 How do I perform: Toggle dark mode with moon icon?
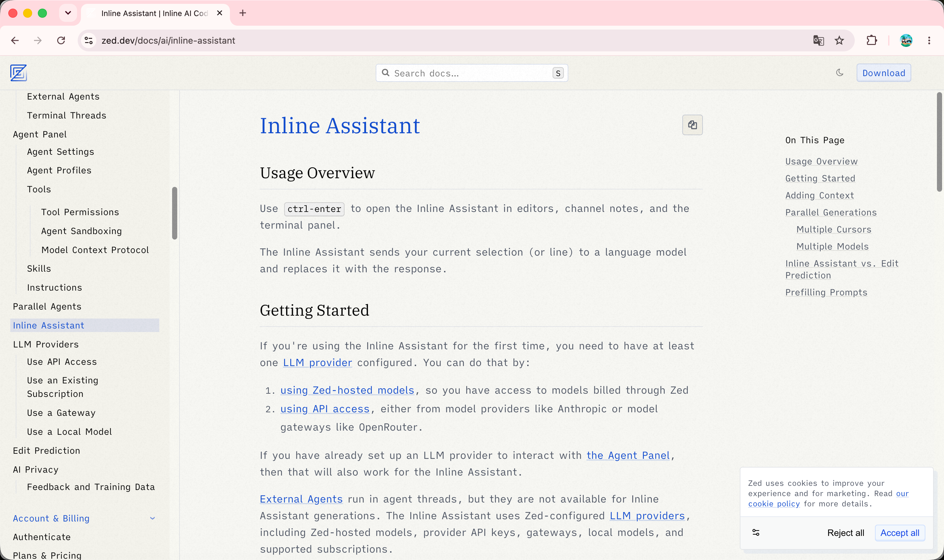point(840,73)
